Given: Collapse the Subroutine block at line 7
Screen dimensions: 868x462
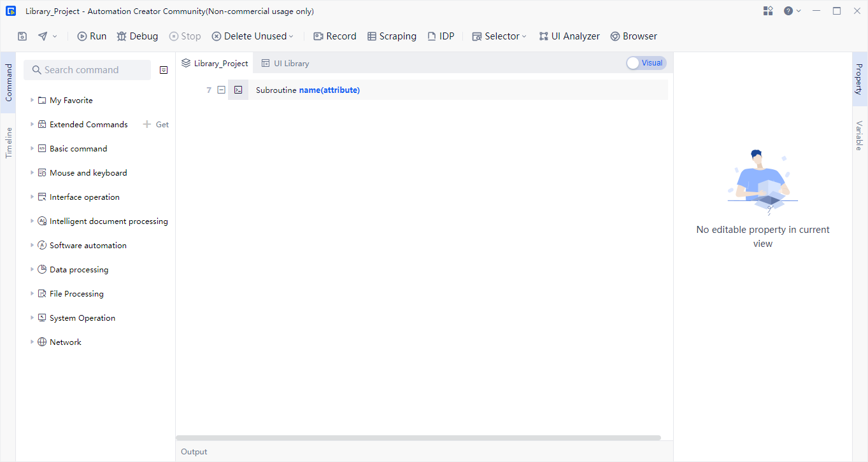Looking at the screenshot, I should click(x=222, y=90).
